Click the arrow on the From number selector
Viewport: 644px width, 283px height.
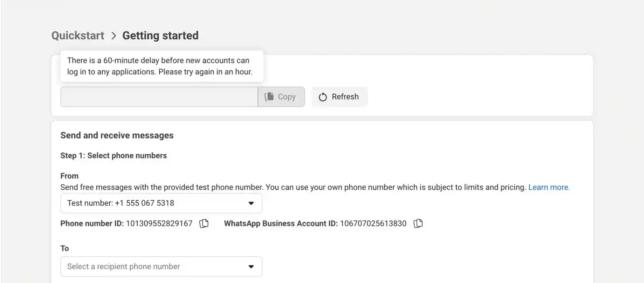point(251,203)
